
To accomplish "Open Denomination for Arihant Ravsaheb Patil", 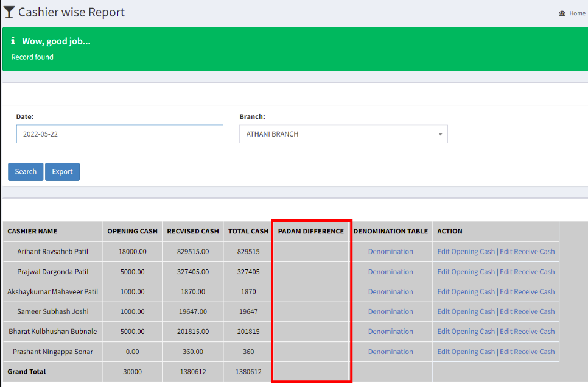I will (x=390, y=252).
